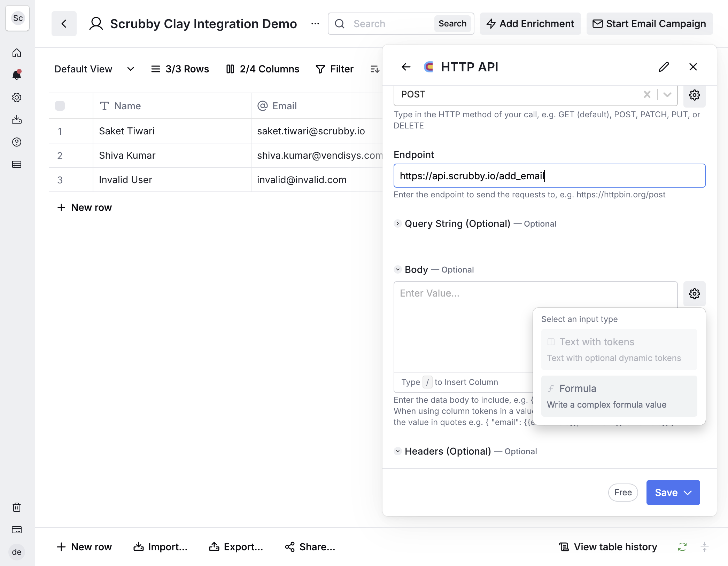Open the notifications bell icon

17,75
